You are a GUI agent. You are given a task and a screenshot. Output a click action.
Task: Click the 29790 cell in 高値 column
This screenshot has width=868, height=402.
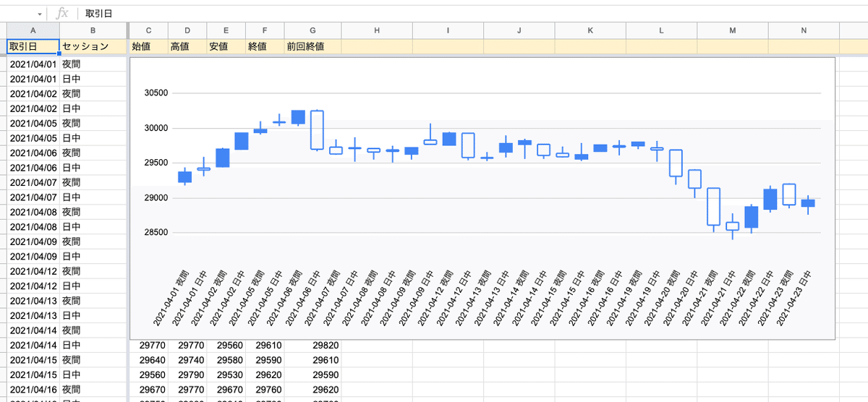coord(187,375)
